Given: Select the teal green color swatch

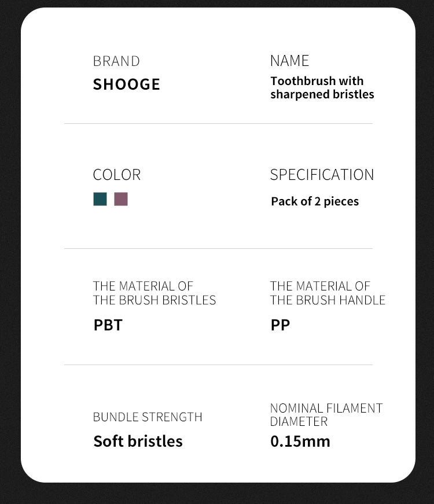Looking at the screenshot, I should coord(100,199).
